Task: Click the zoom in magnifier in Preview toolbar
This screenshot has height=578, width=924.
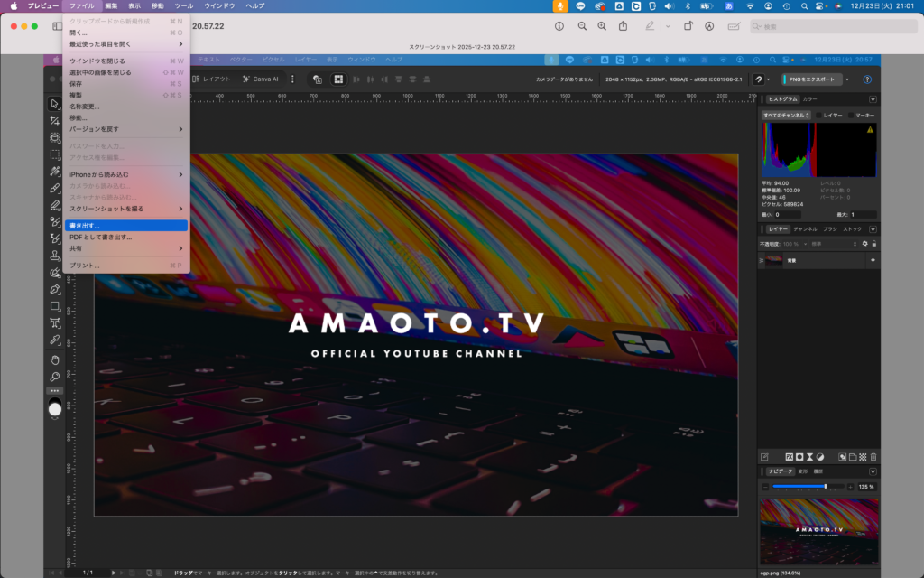Action: point(604,27)
